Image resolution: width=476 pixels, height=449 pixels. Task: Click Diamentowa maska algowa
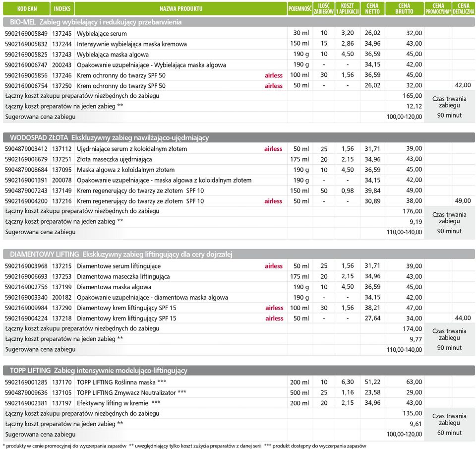[114, 287]
